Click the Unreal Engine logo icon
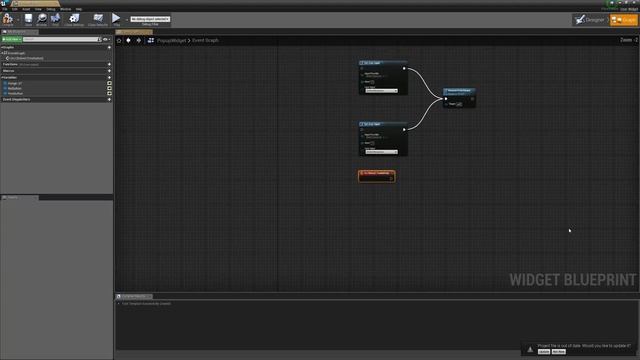 pyautogui.click(x=4, y=3)
